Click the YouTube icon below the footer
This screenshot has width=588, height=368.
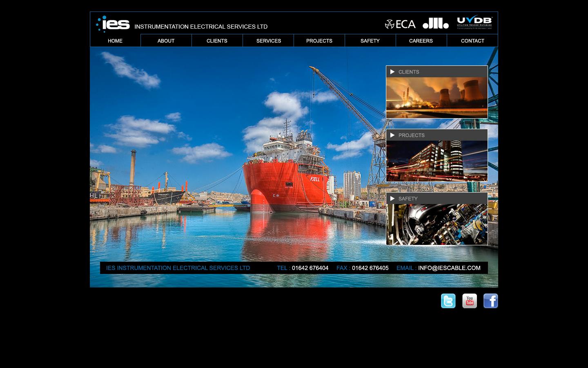tap(469, 301)
